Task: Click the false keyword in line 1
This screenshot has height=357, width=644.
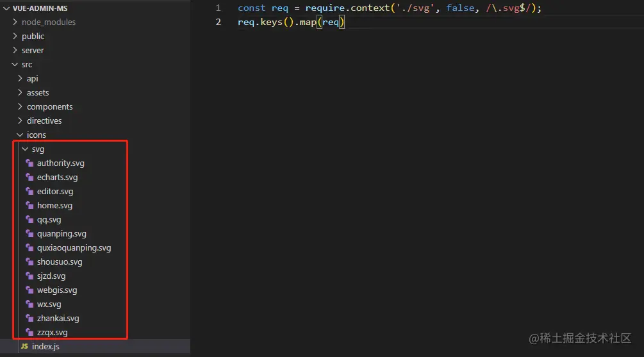Action: (460, 8)
